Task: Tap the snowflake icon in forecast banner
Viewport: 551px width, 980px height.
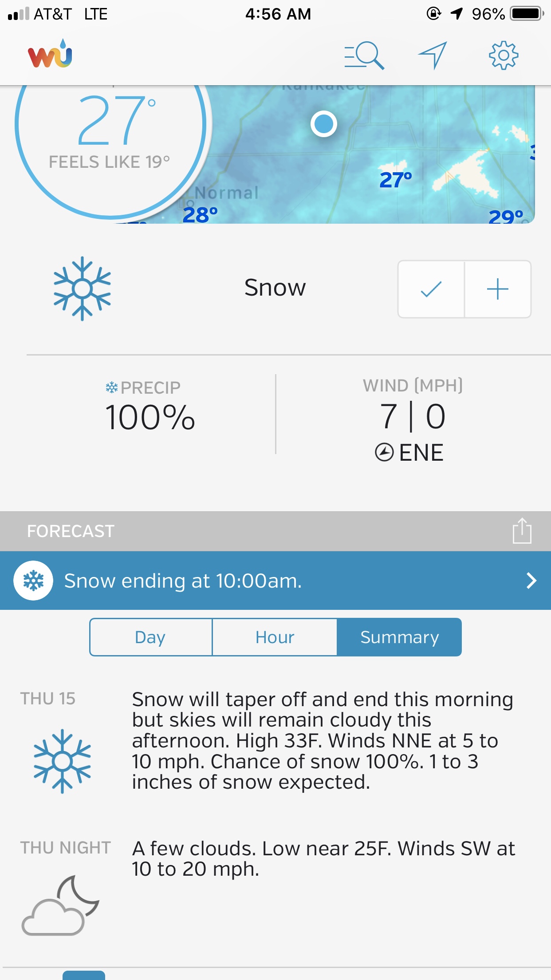Action: pyautogui.click(x=33, y=581)
